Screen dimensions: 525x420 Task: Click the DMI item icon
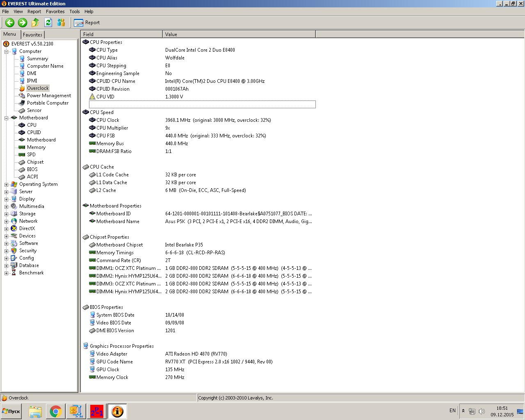[x=22, y=73]
